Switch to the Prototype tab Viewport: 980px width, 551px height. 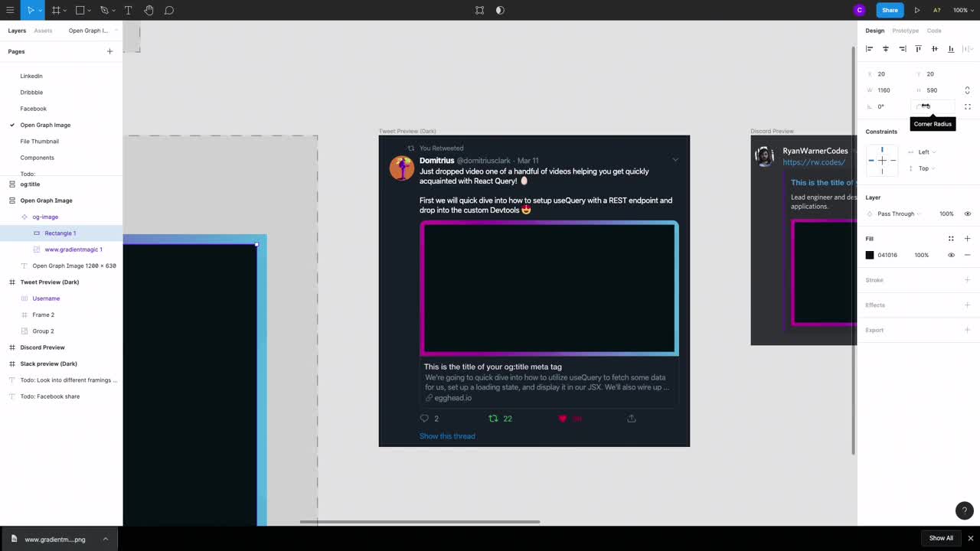coord(905,31)
